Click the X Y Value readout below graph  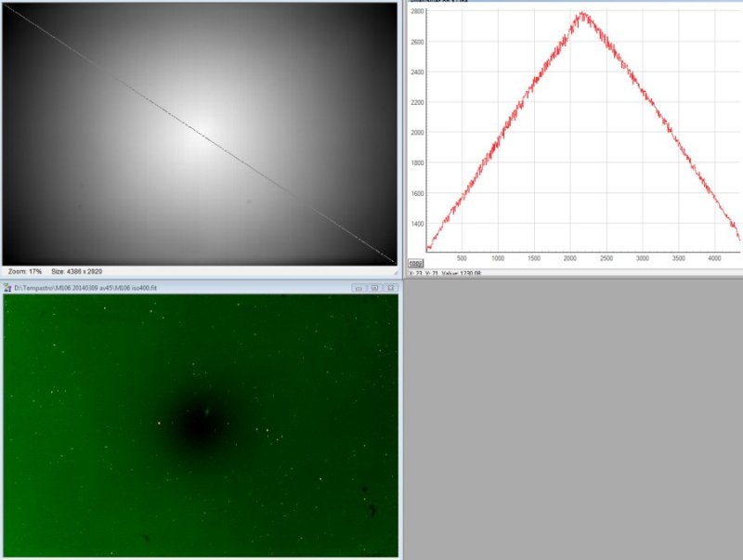[x=445, y=273]
